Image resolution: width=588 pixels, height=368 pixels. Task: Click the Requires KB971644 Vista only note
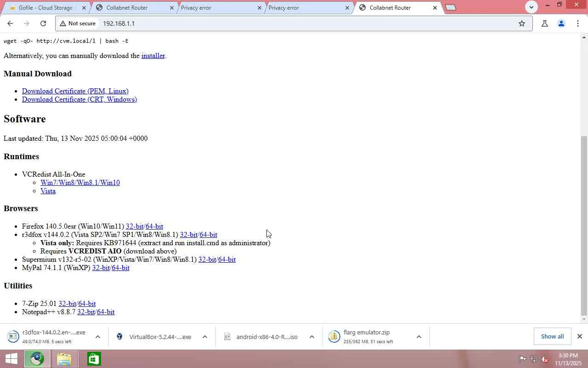click(x=155, y=243)
